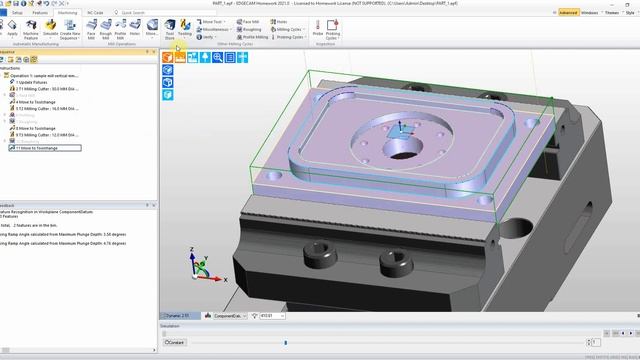640x360 pixels.
Task: Select '11 Move to Toolchange' instruction
Action: pyautogui.click(x=45, y=148)
